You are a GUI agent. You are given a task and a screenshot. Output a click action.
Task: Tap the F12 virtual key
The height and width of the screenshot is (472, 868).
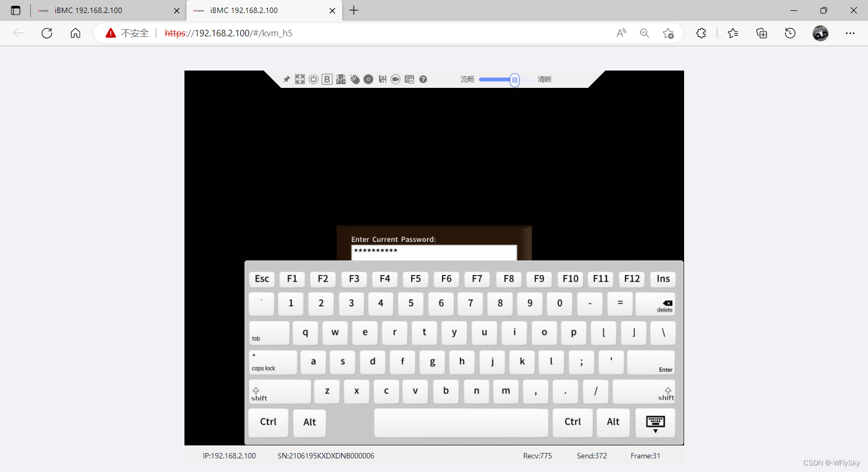632,279
